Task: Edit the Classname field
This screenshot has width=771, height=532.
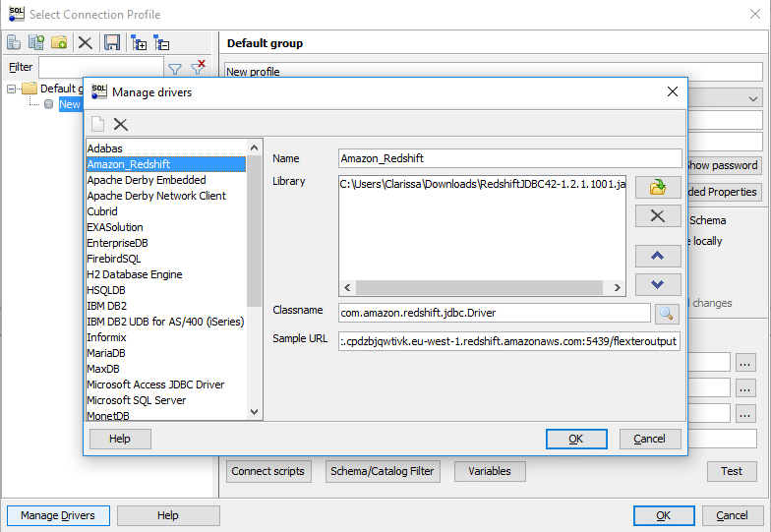Action: point(494,313)
